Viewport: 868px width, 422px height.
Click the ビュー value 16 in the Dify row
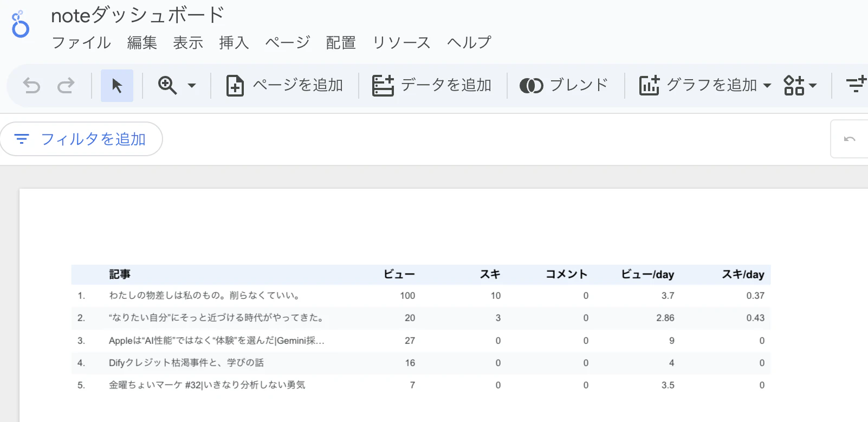410,363
